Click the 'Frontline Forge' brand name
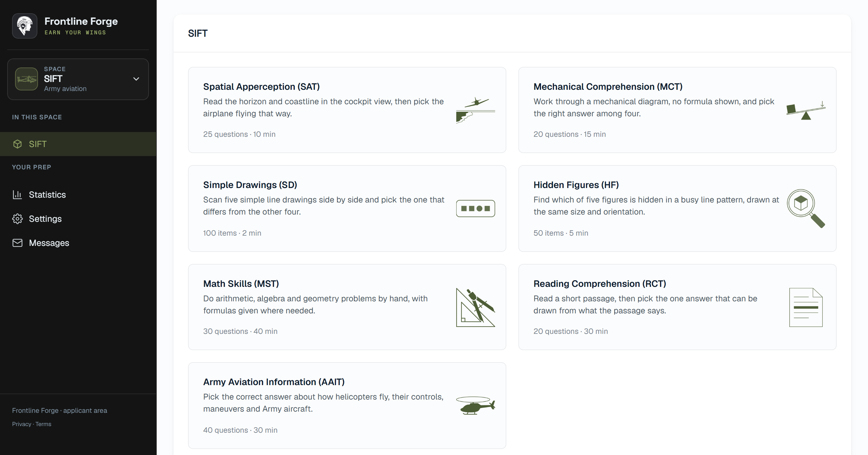This screenshot has height=455, width=868. point(81,21)
